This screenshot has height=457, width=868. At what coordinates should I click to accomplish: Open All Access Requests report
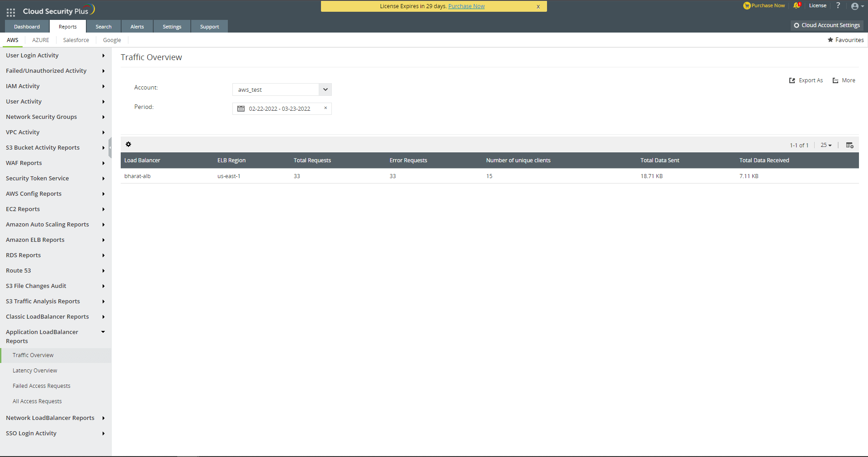click(x=37, y=401)
